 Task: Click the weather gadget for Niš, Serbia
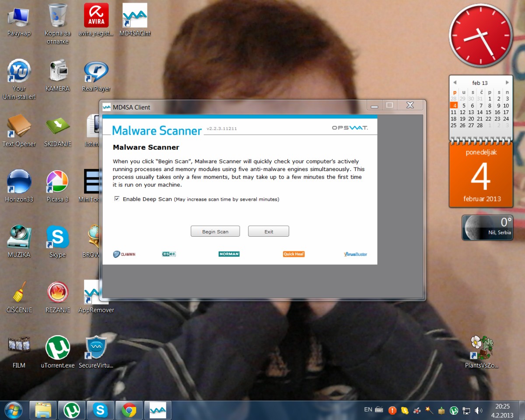(x=487, y=227)
